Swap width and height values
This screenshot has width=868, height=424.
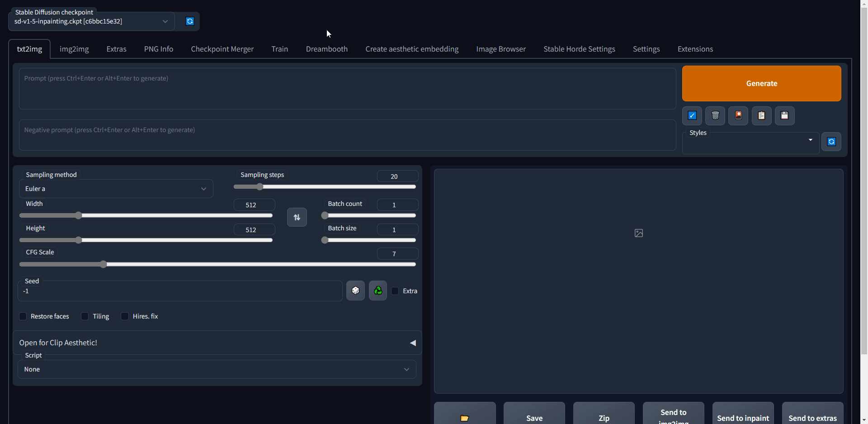[297, 217]
